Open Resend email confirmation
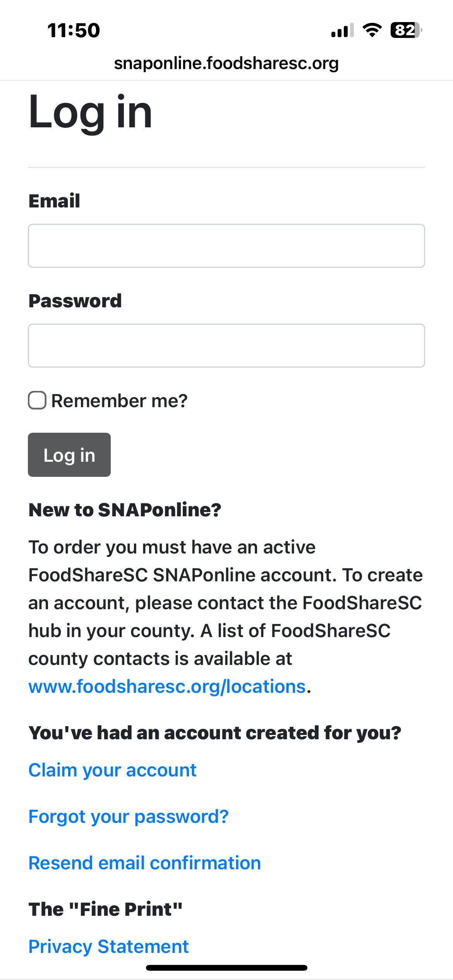The image size is (453, 980). (x=144, y=862)
